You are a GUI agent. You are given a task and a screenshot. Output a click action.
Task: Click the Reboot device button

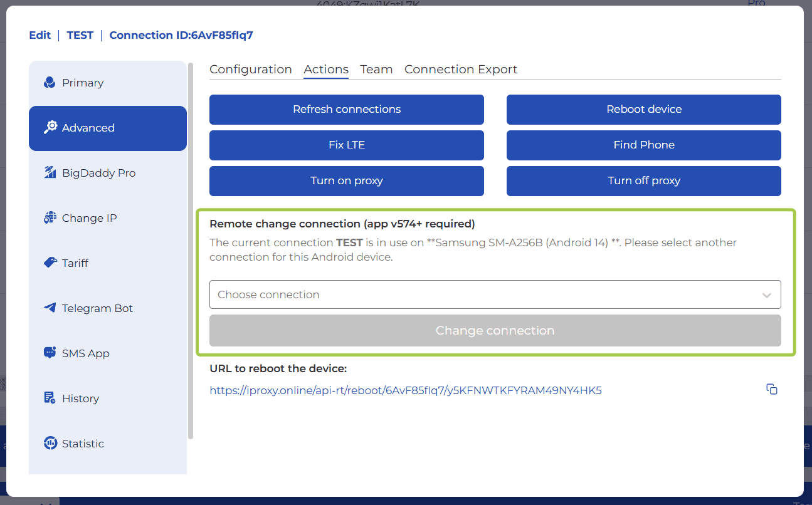643,110
